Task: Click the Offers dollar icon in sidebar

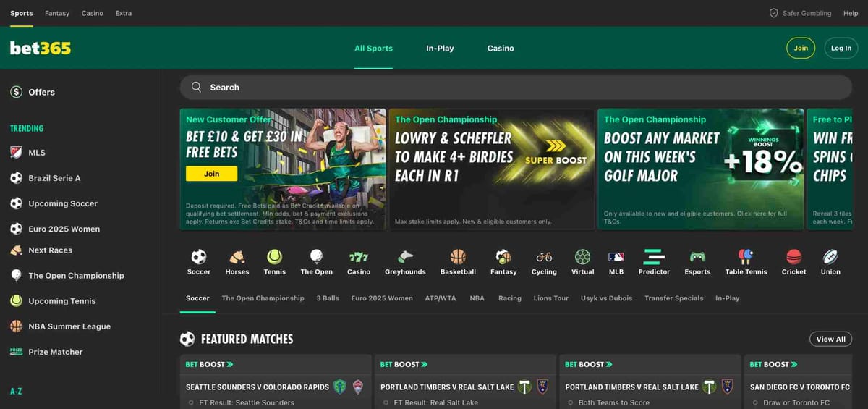Action: (x=16, y=92)
